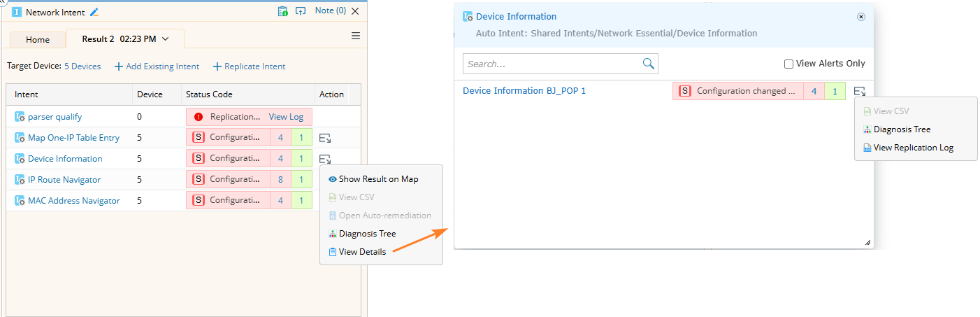
Task: Open the hamburger menu beside result tab
Action: point(356,36)
